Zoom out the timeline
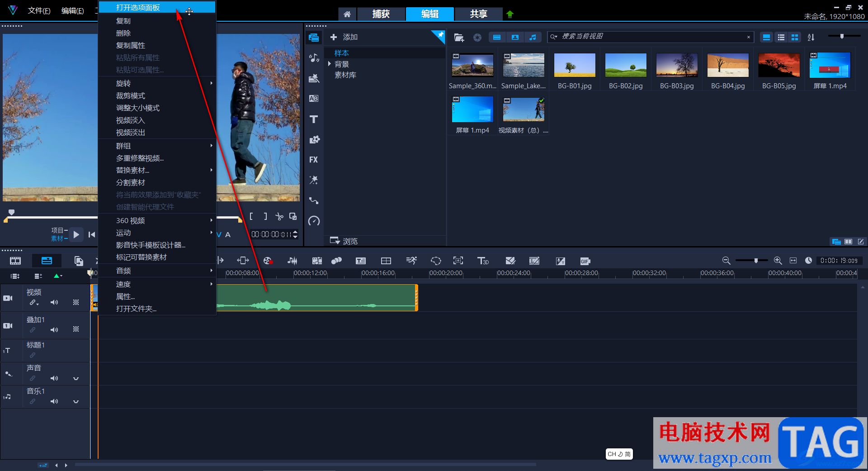 tap(726, 261)
